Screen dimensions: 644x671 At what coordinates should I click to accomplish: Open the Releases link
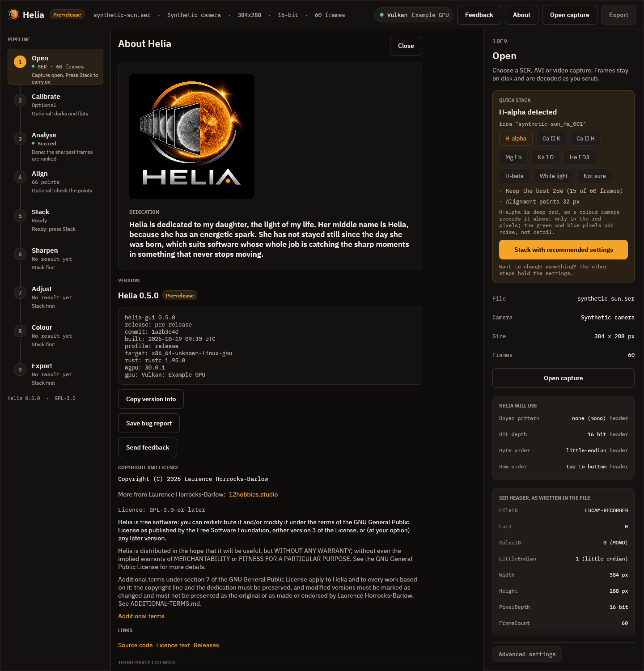206,645
